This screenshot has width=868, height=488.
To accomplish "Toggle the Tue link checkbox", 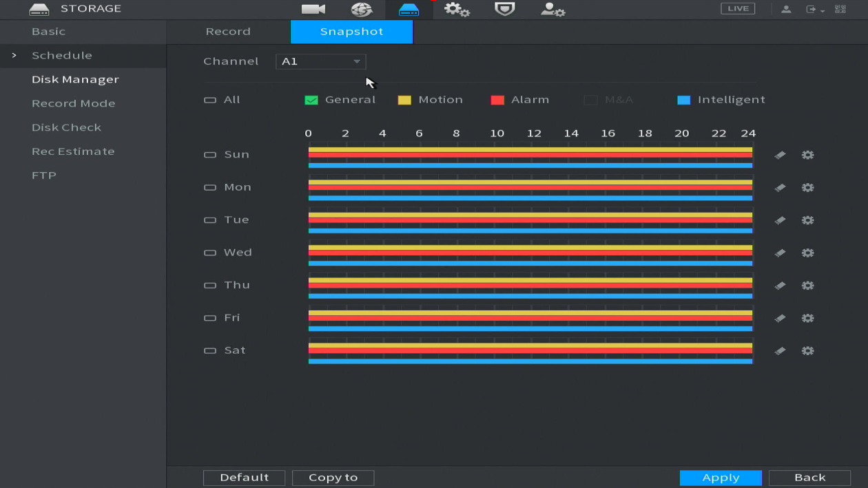I will click(x=210, y=220).
